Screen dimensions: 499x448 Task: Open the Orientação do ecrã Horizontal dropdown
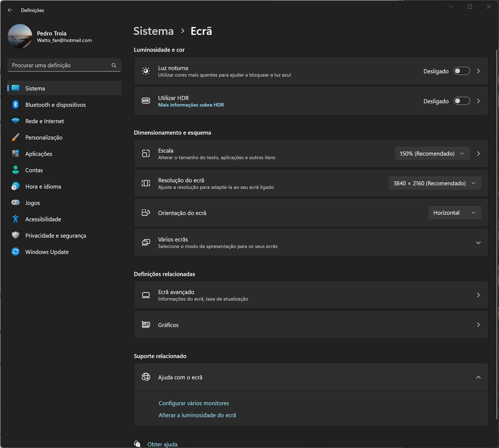454,213
